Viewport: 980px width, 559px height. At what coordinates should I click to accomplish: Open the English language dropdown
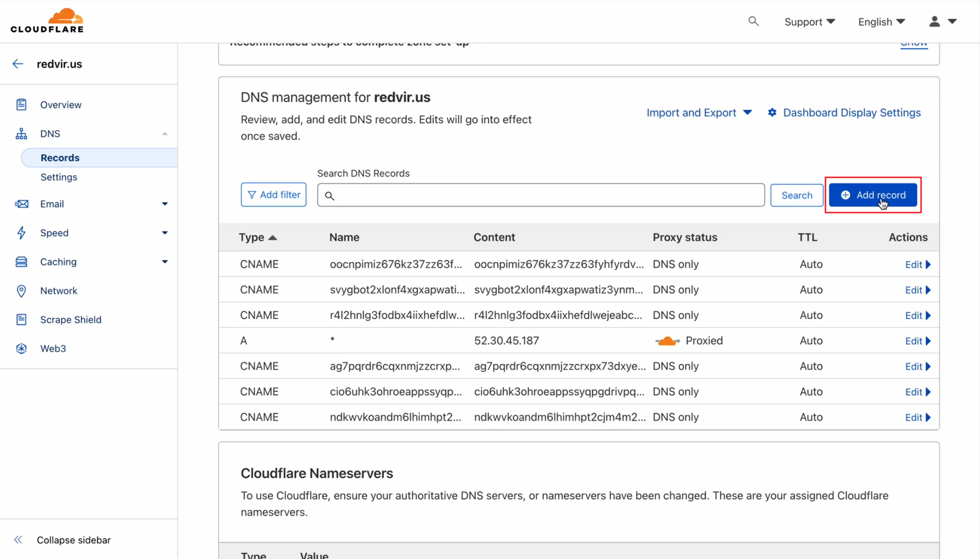[881, 22]
